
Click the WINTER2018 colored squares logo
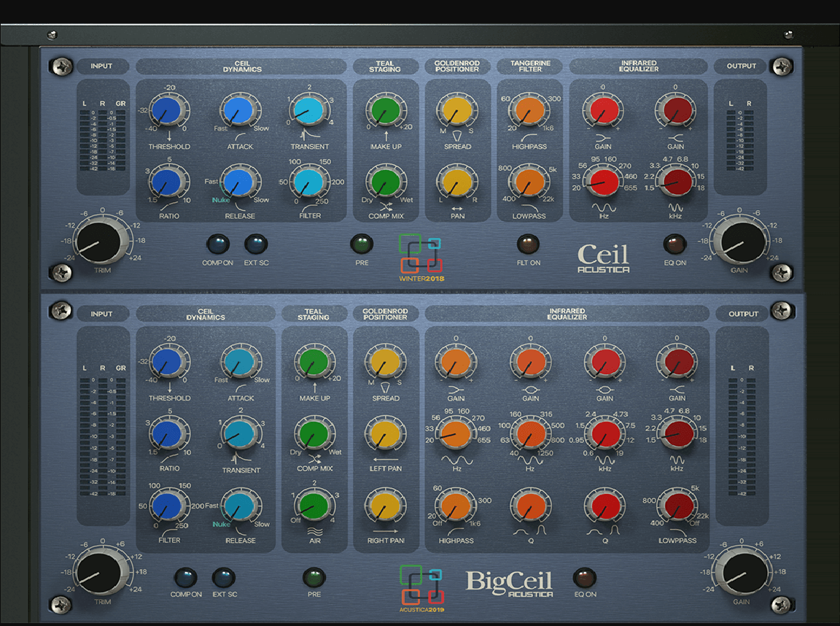[x=421, y=253]
